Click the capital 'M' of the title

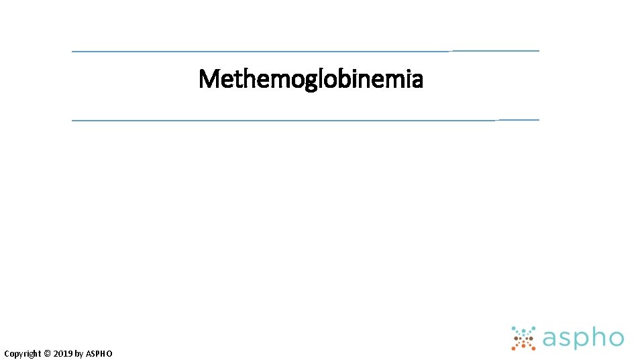pos(209,80)
